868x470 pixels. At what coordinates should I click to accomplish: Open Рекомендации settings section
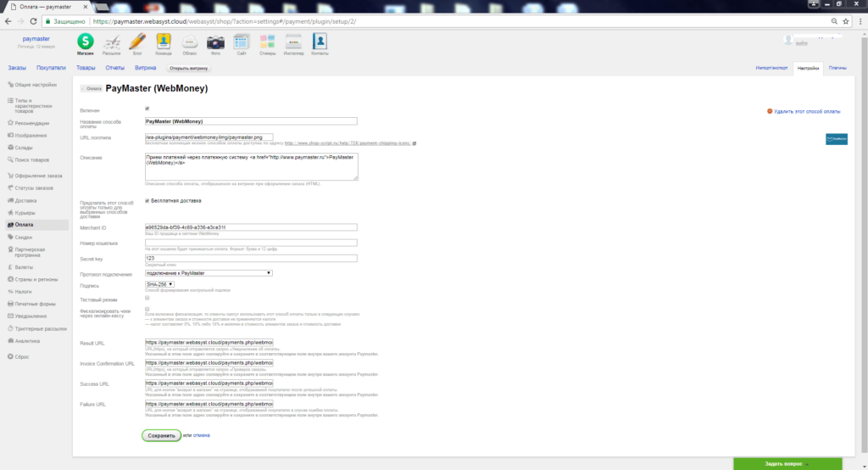[31, 123]
